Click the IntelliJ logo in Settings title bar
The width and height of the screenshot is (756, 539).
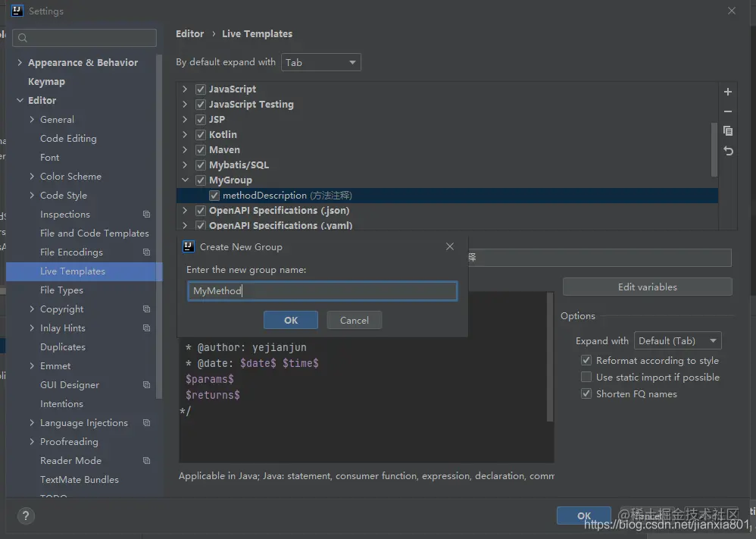pos(17,11)
